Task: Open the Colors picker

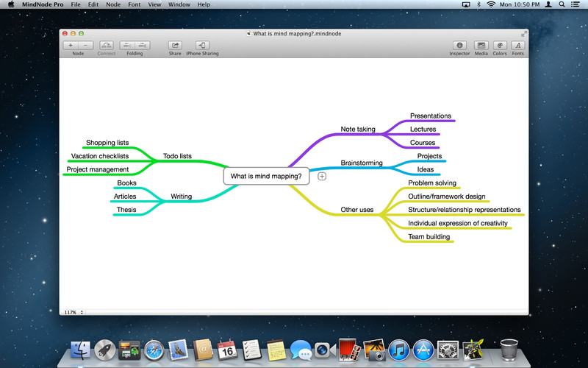Action: click(x=500, y=45)
